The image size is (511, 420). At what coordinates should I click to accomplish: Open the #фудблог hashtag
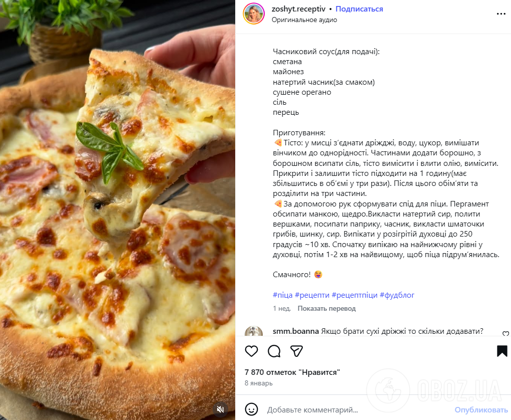397,295
